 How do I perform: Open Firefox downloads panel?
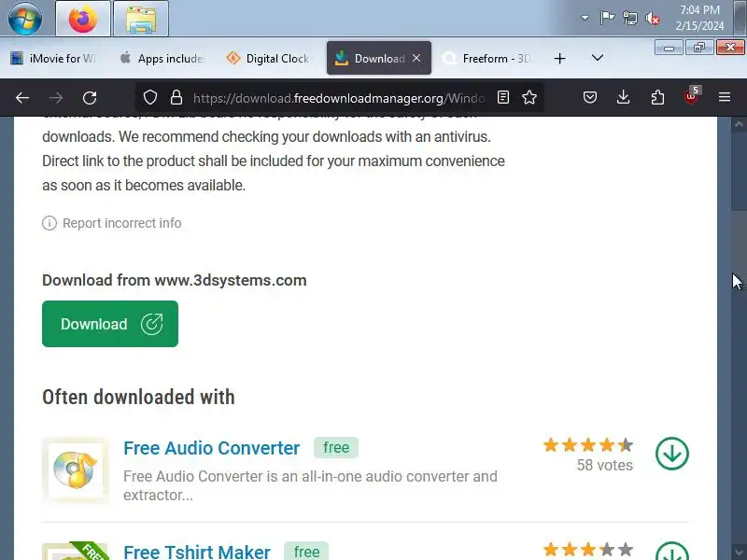tap(623, 98)
